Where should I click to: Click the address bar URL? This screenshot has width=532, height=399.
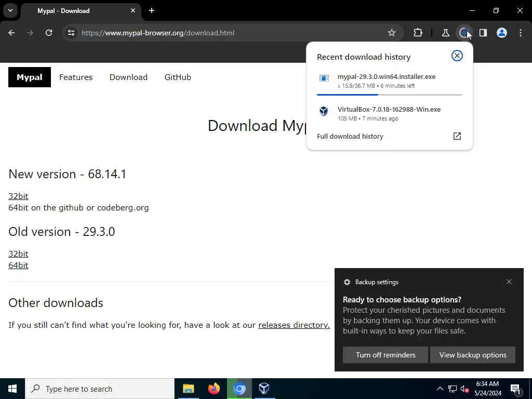(158, 33)
